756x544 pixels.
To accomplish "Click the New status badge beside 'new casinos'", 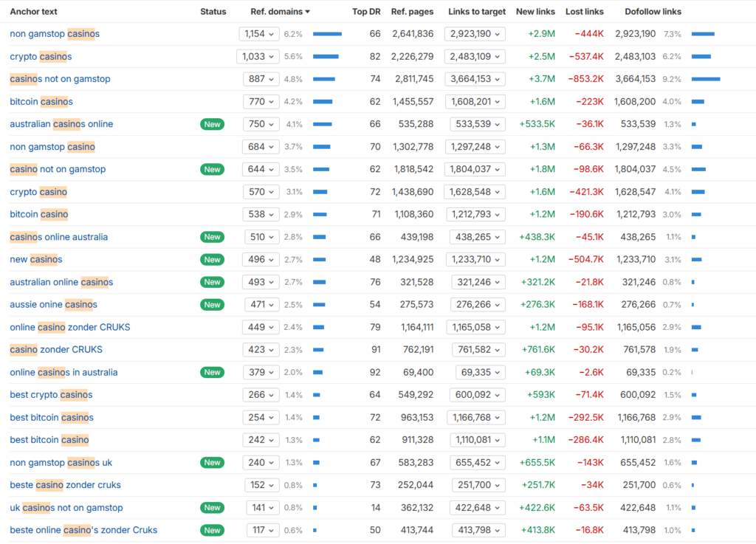I will pos(212,259).
